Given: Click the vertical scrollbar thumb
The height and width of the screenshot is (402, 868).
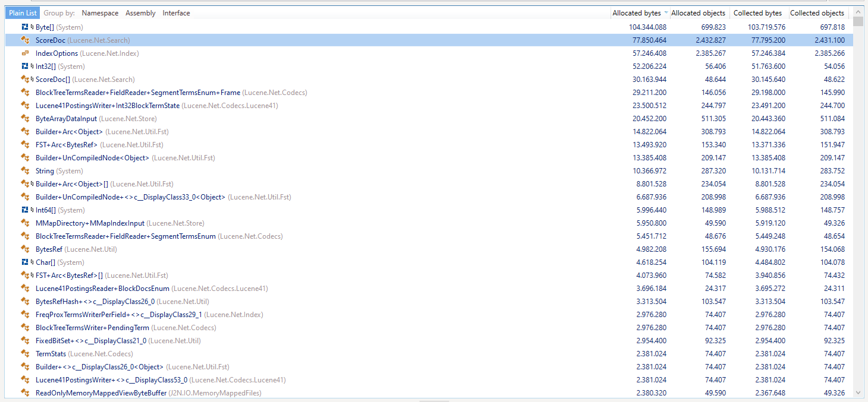Looking at the screenshot, I should click(x=858, y=22).
